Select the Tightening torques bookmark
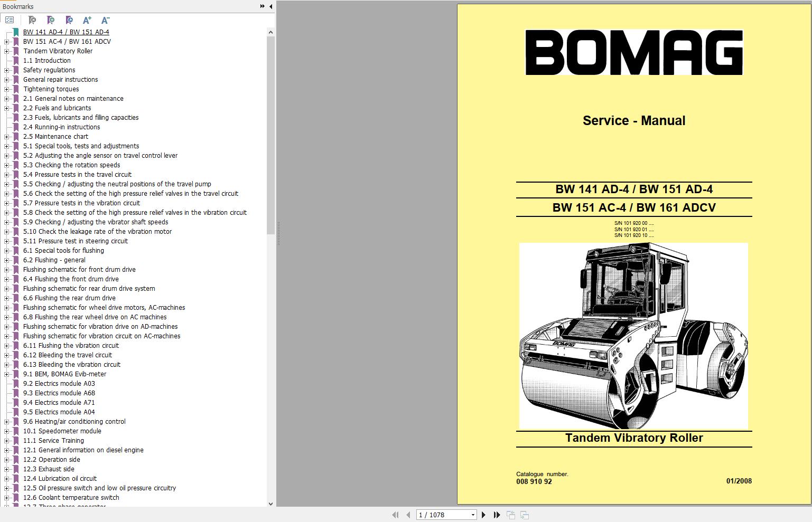The height and width of the screenshot is (522, 812). pos(51,89)
